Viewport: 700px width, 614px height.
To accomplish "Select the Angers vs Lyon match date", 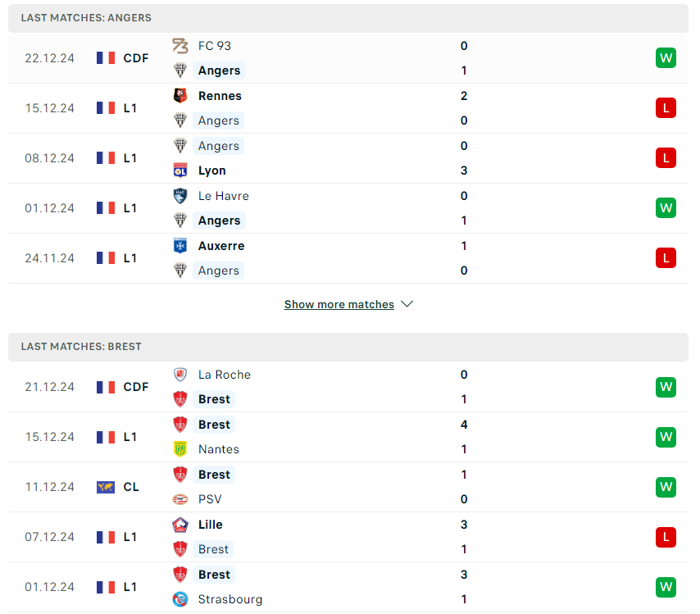I will (x=49, y=158).
